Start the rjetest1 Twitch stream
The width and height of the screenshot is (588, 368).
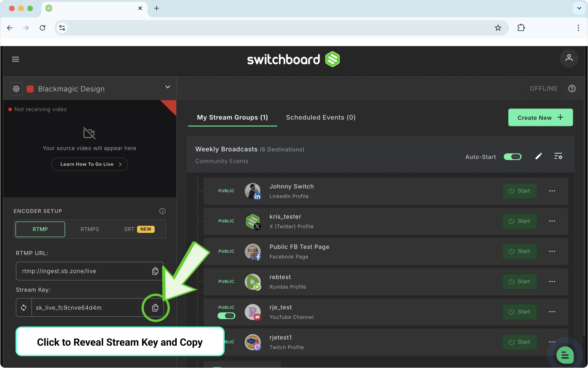[519, 342]
